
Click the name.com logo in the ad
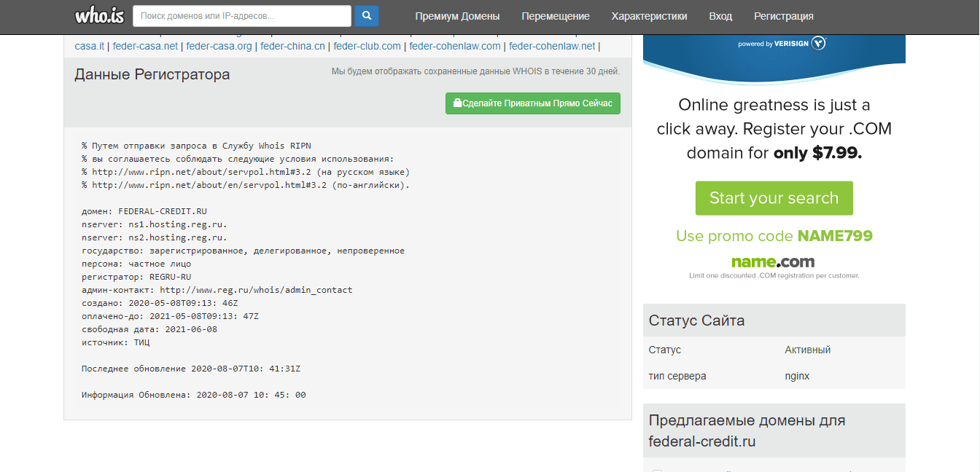[x=773, y=261]
